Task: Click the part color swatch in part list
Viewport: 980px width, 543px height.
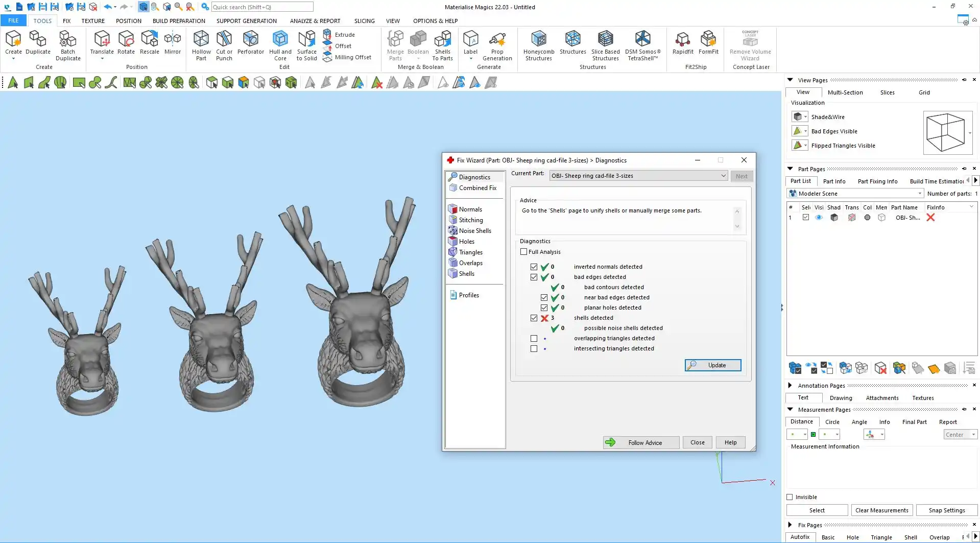Action: [867, 218]
